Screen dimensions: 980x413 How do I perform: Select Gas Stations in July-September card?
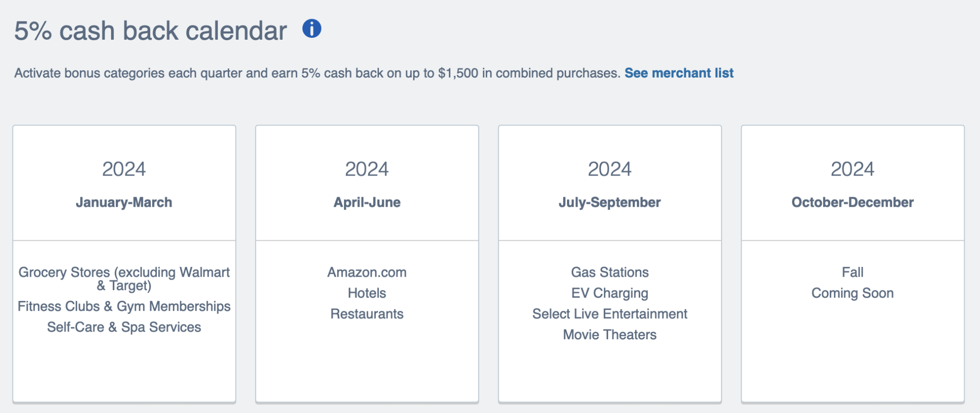tap(610, 272)
